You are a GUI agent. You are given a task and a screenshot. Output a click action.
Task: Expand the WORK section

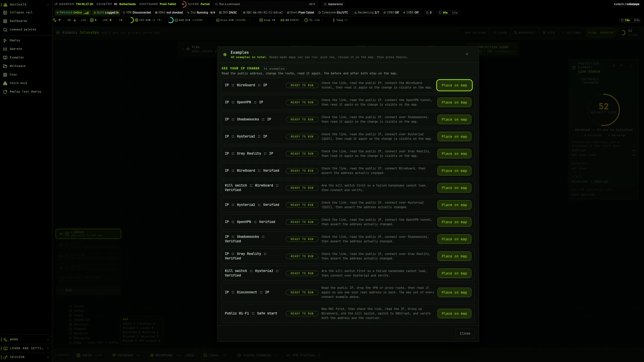point(26,340)
